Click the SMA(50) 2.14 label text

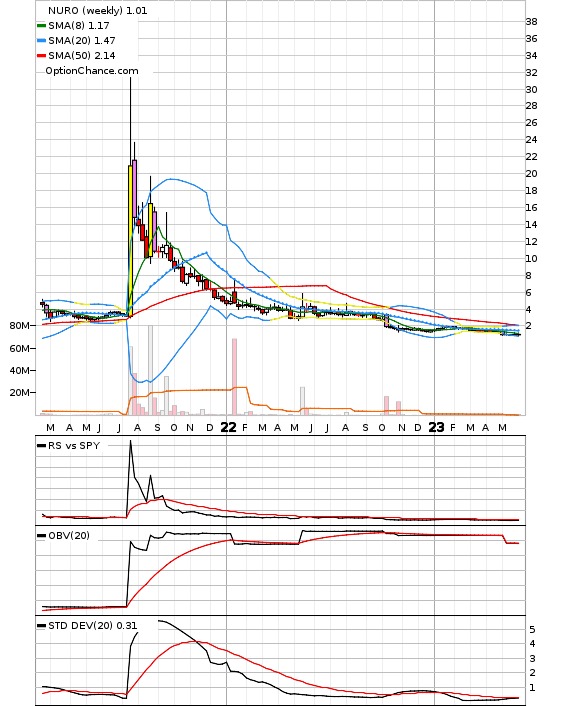(82, 55)
